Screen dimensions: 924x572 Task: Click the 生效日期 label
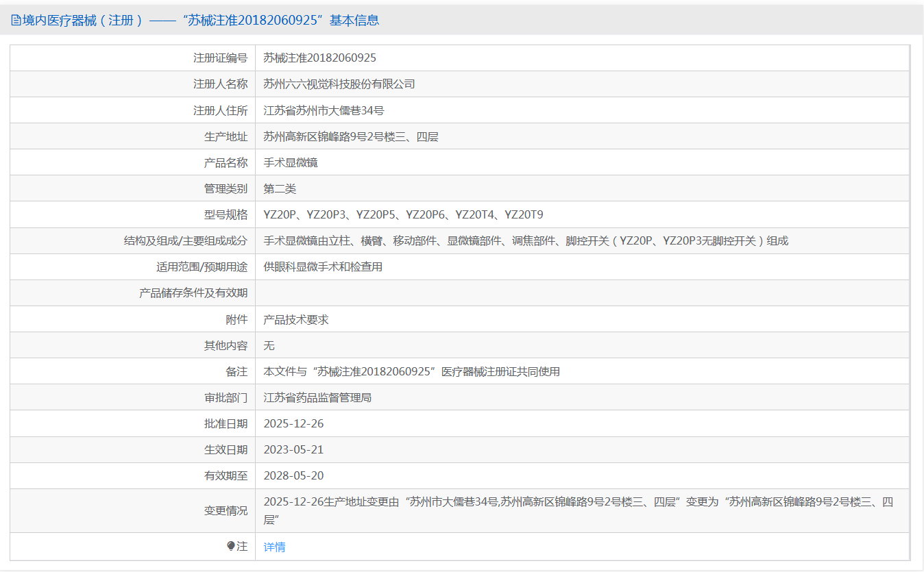pyautogui.click(x=226, y=449)
